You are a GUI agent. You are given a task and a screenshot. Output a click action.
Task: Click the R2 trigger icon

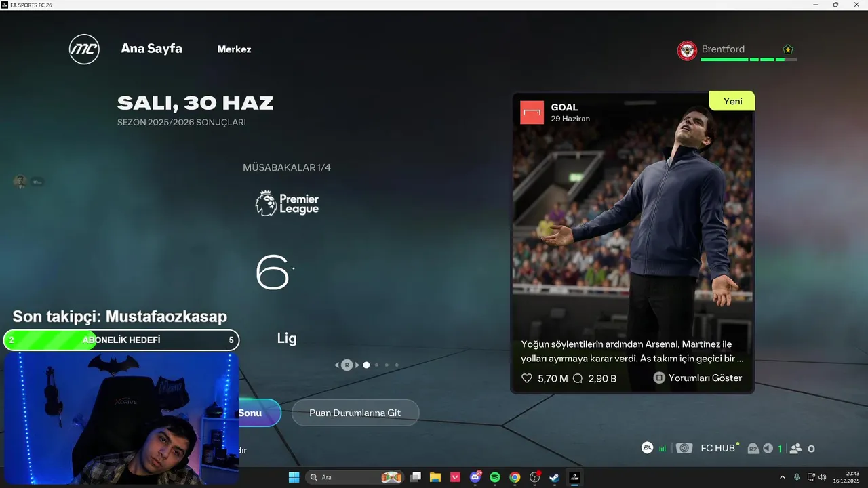coord(753,449)
